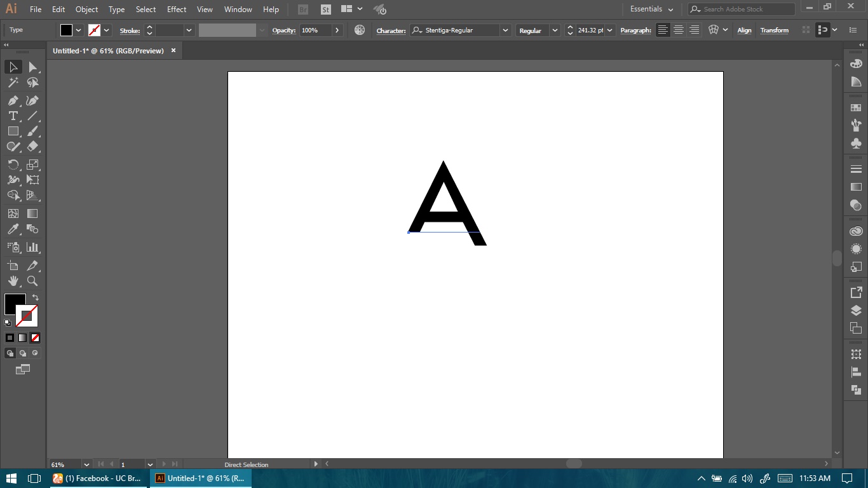Pick the Hand tool
The height and width of the screenshot is (488, 868).
click(x=13, y=281)
